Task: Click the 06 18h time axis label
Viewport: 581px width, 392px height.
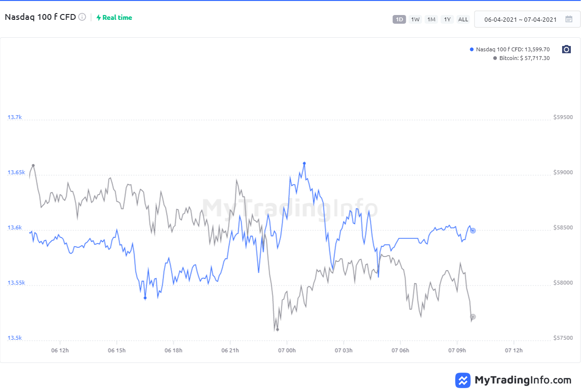Action: tap(173, 350)
